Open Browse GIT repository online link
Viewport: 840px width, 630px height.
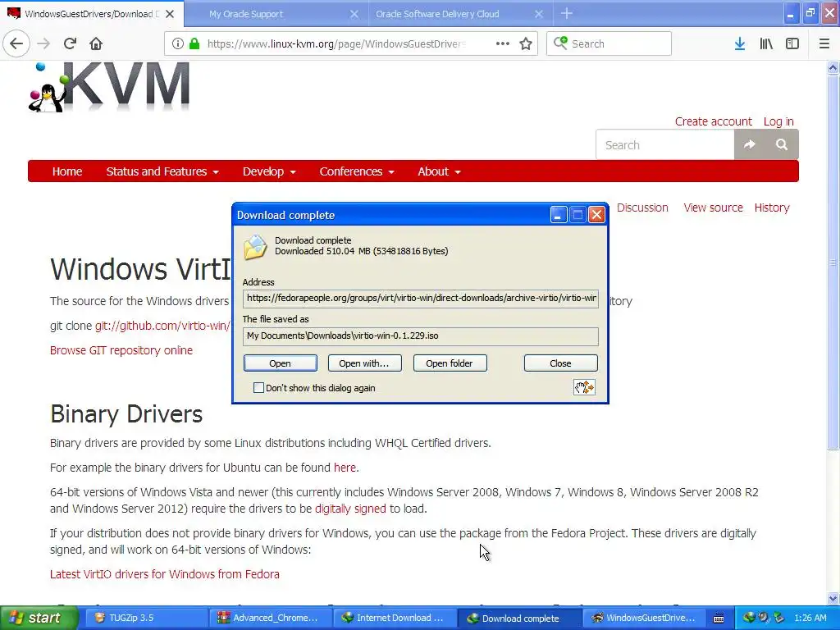coord(121,350)
